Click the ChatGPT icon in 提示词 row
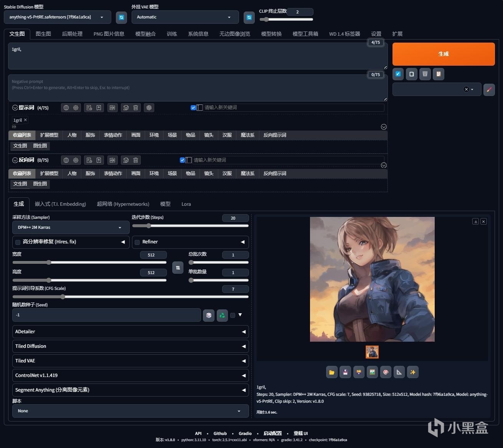The height and width of the screenshot is (448, 503). [149, 108]
